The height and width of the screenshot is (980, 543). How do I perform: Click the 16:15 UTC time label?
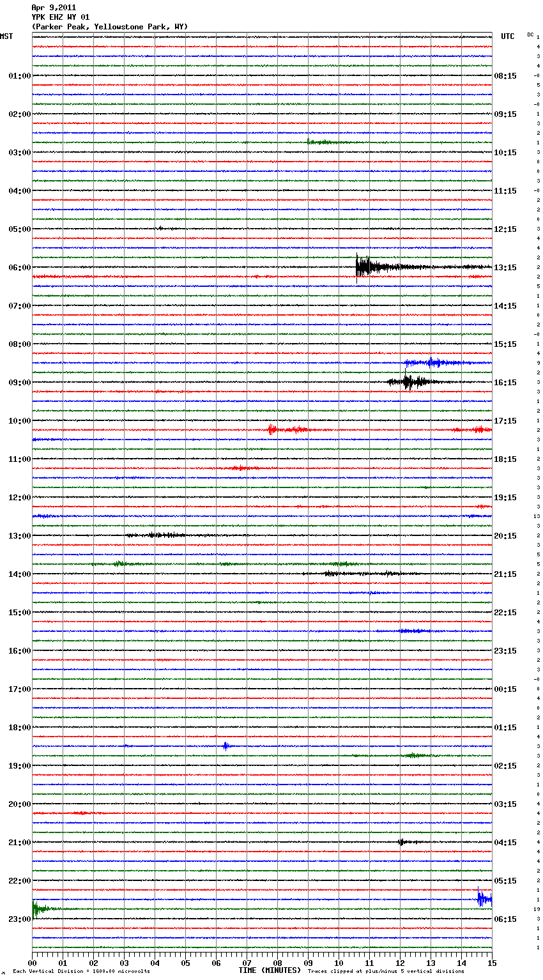505,383
